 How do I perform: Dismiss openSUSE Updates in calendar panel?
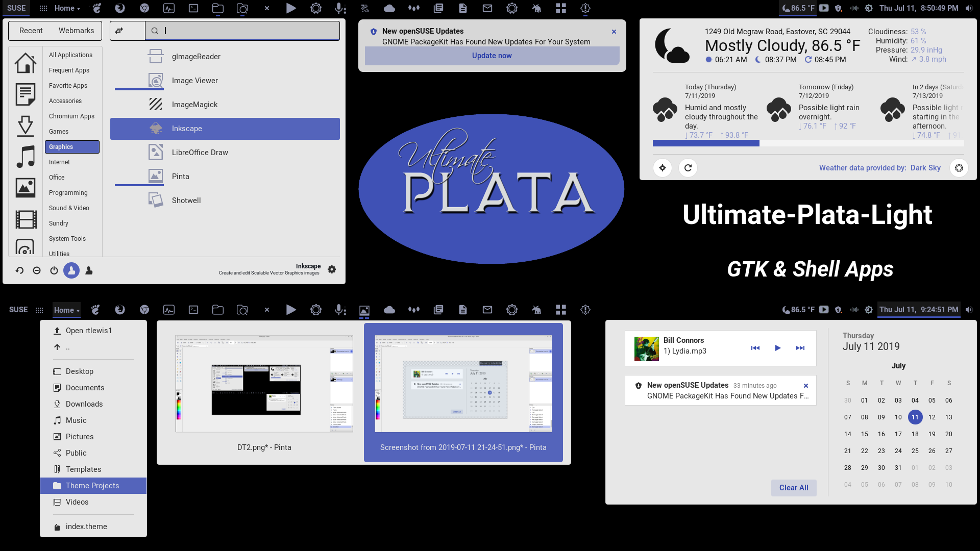tap(806, 386)
